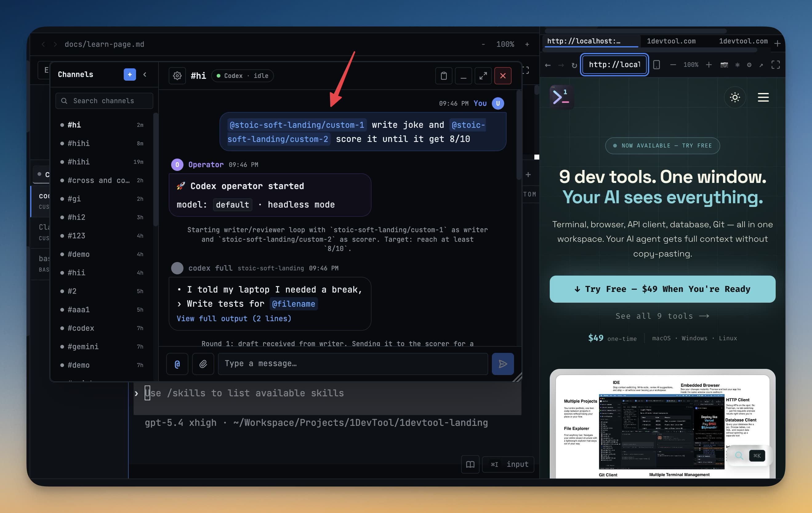Viewport: 812px width, 513px height.
Task: Take a browser screenshot with the camera icon
Action: click(x=724, y=65)
